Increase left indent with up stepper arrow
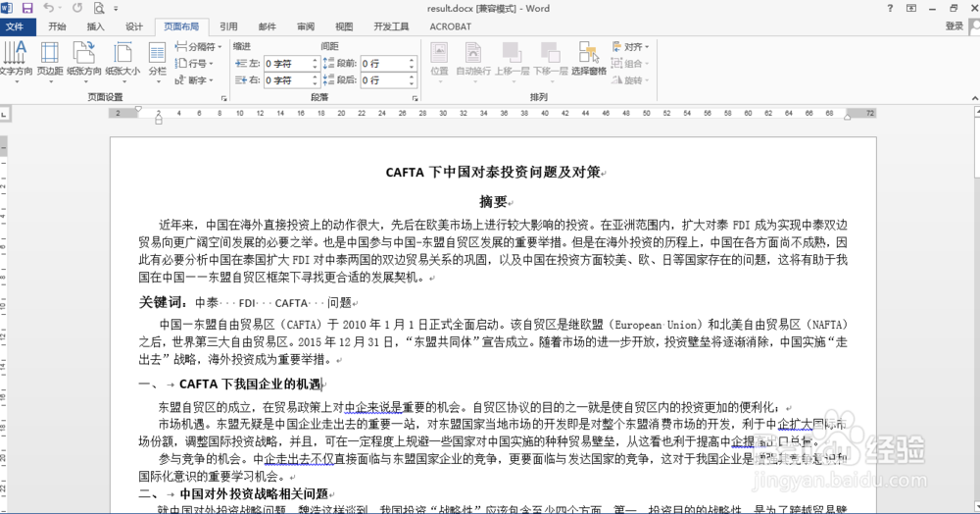The width and height of the screenshot is (980, 514). click(x=315, y=60)
